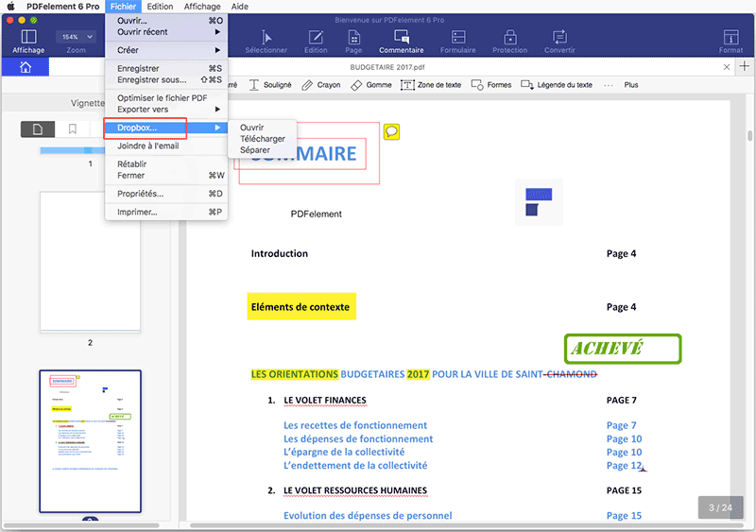Choose Enregistrer in Fichier menu
The width and height of the screenshot is (756, 532).
click(x=166, y=68)
